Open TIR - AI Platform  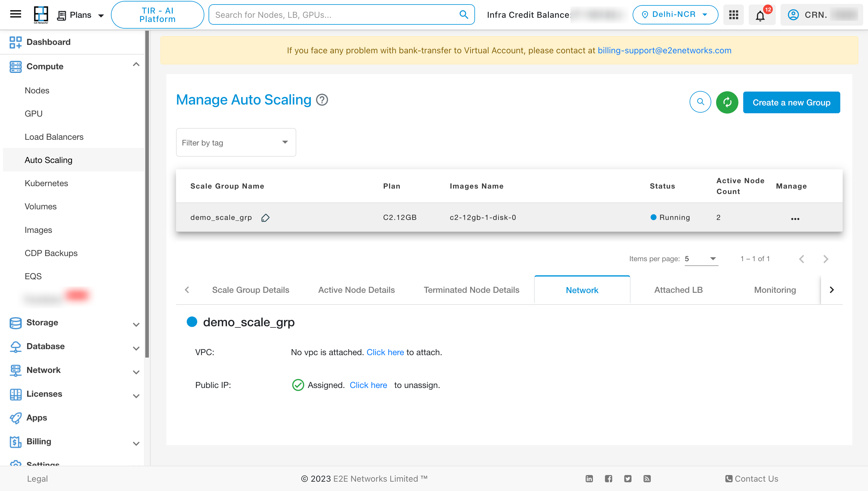pos(158,15)
